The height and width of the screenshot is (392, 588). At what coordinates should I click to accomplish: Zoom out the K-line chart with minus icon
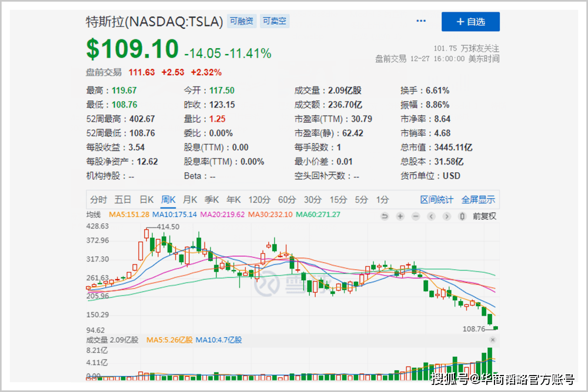(416, 216)
